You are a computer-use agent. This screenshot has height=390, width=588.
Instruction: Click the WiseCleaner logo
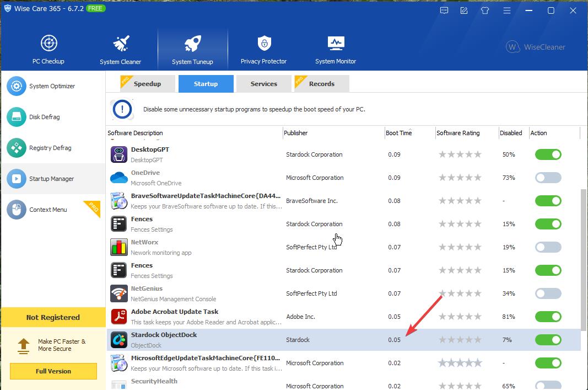tap(536, 47)
